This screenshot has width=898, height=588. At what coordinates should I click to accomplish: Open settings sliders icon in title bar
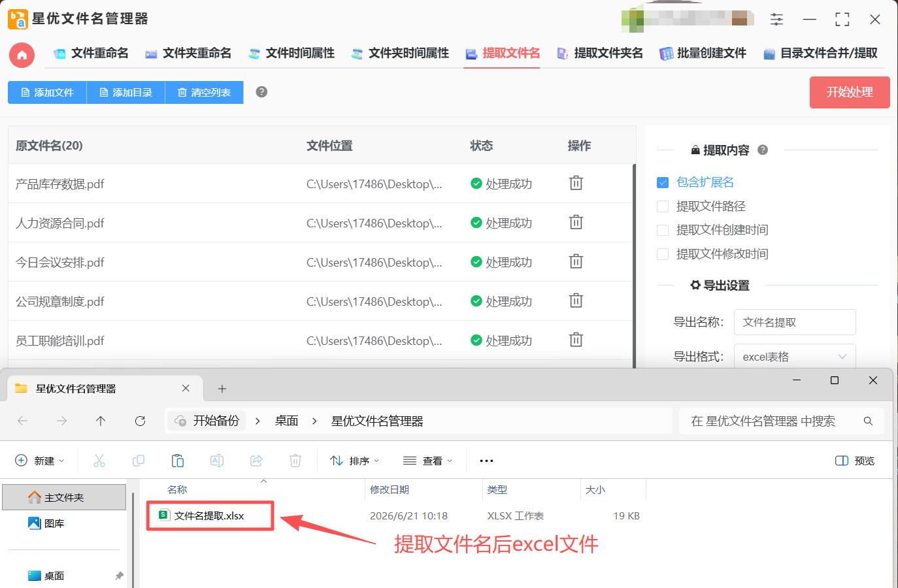coord(776,20)
